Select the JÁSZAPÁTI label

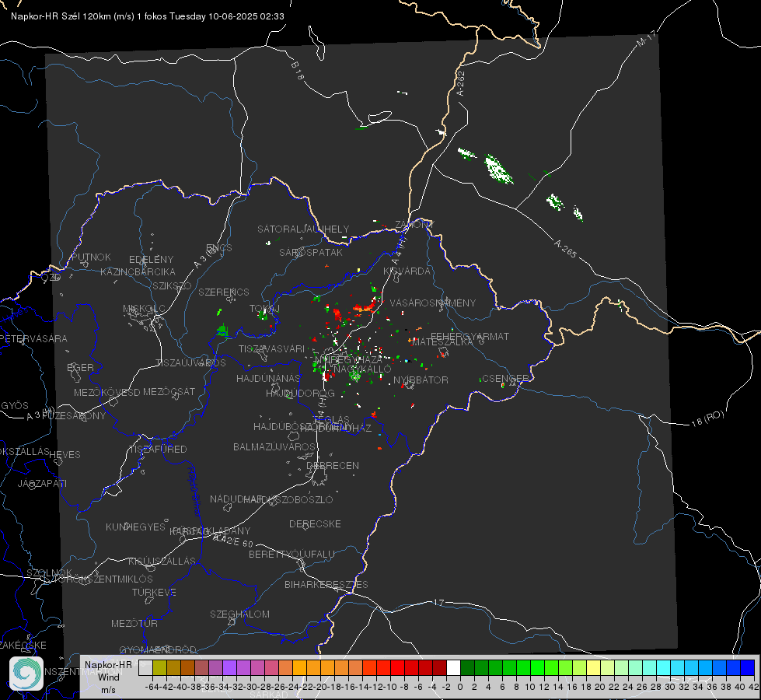(x=42, y=483)
